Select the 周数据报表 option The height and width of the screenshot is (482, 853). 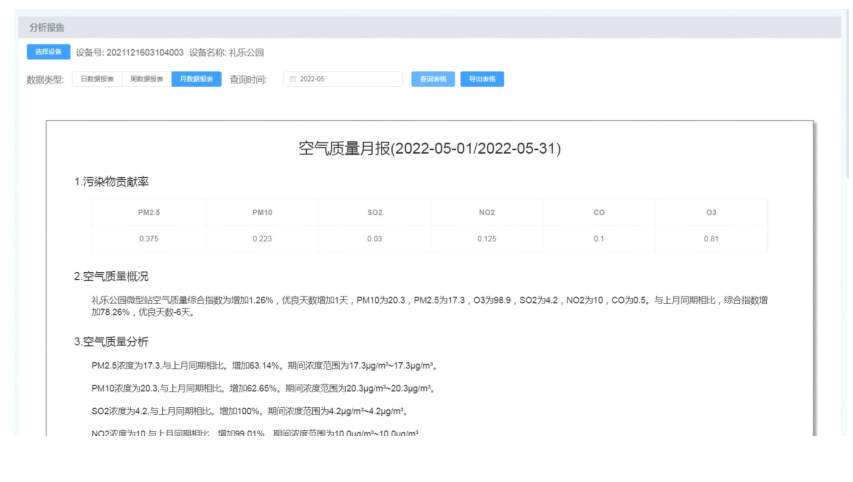[145, 80]
